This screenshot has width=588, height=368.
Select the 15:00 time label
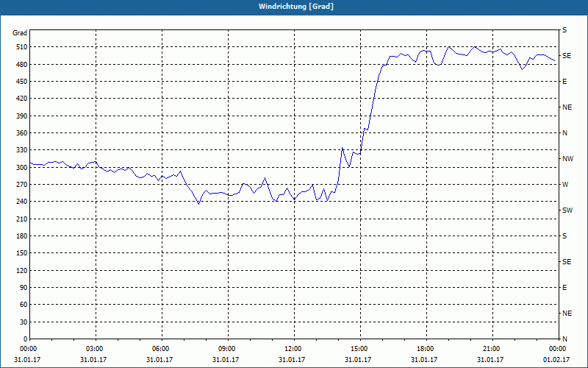(361, 349)
